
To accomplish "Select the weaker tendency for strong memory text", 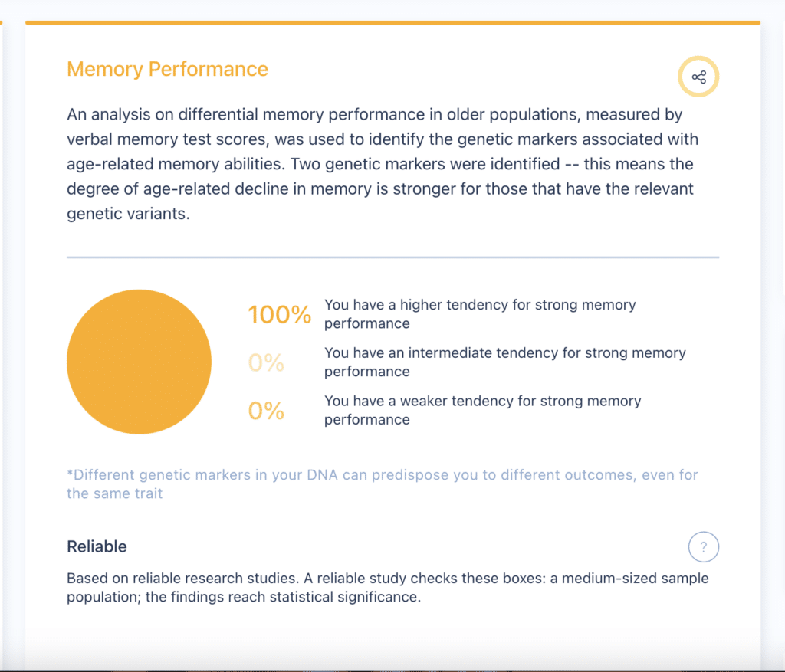I will click(x=483, y=410).
